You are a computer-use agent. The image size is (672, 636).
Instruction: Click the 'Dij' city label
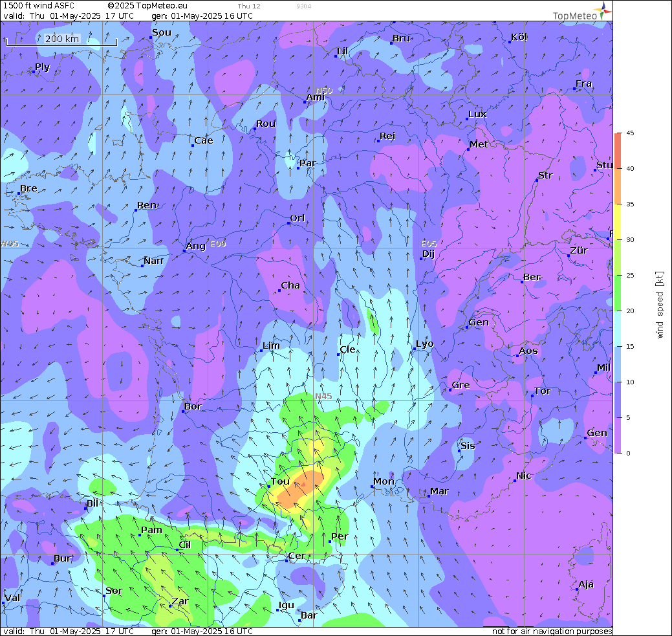(429, 254)
